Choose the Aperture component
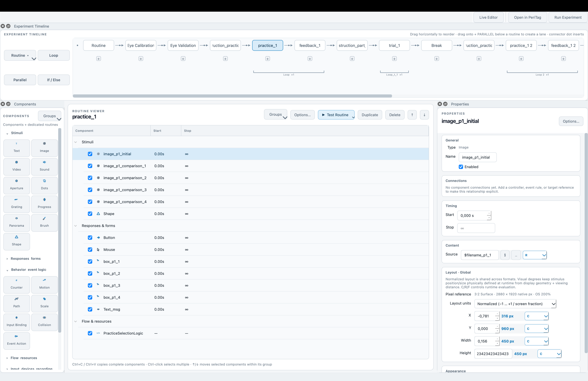Image resolution: width=588 pixels, height=381 pixels. (x=17, y=185)
